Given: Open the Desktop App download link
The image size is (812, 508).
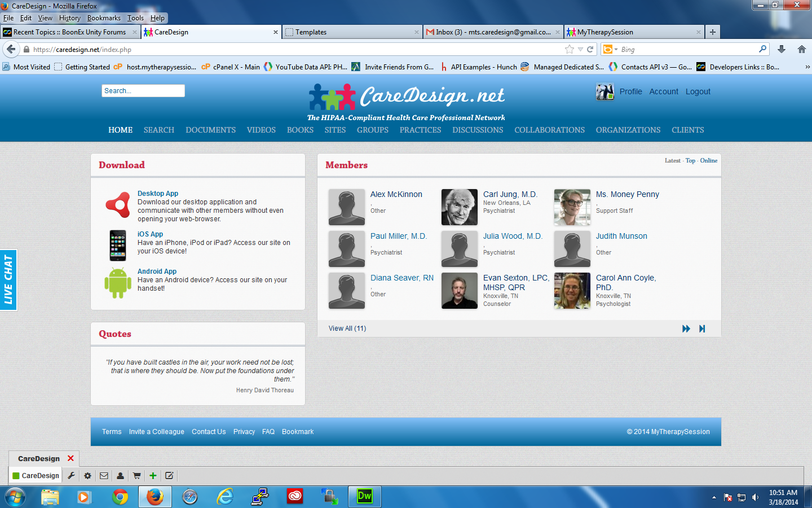Looking at the screenshot, I should [x=158, y=194].
